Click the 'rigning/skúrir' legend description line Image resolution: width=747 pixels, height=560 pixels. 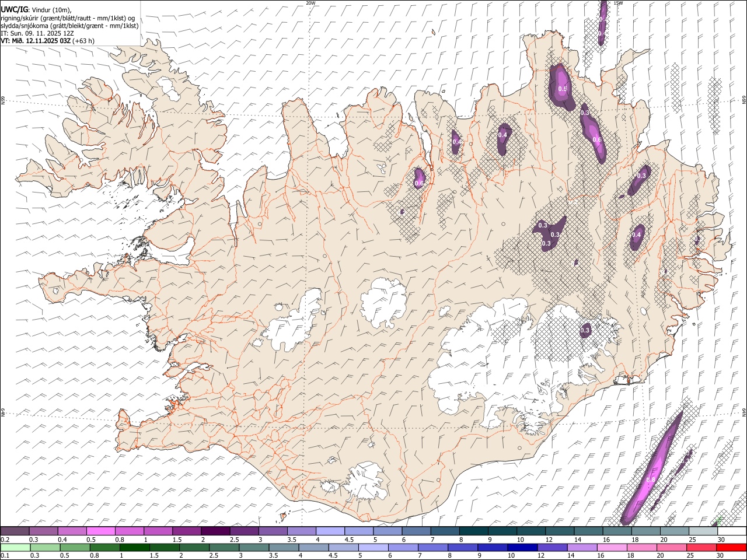[68, 18]
